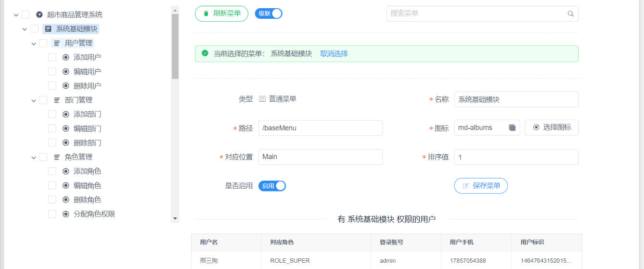Toggle the 级联 cascade switch
Viewport: 644px width, 269px height.
pos(269,13)
